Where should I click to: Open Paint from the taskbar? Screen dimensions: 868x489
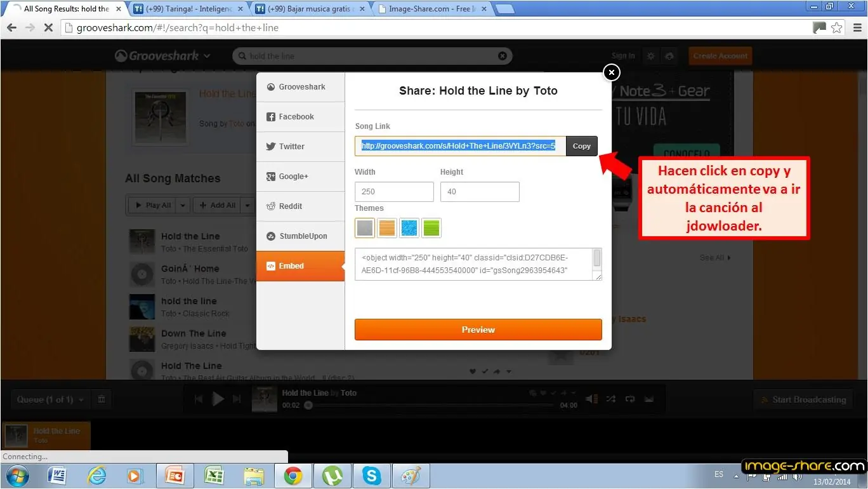[x=411, y=475]
